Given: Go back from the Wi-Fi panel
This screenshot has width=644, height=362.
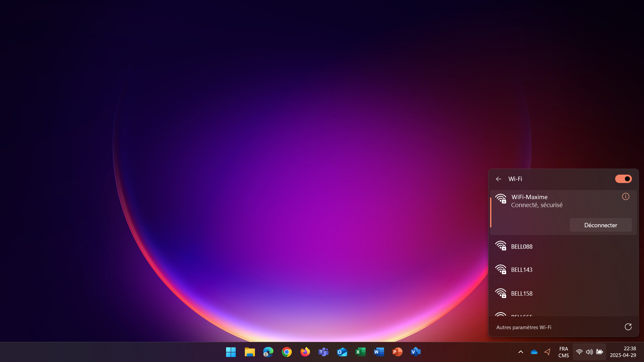Looking at the screenshot, I should click(x=498, y=179).
